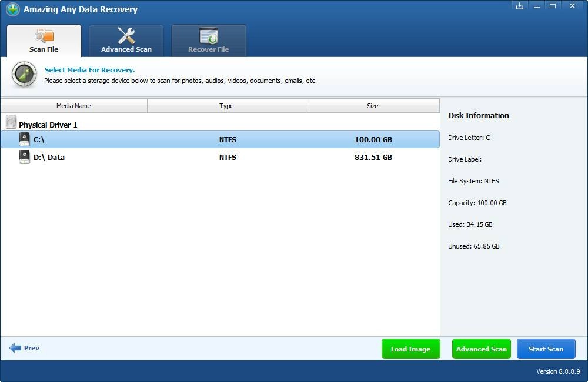This screenshot has width=588, height=382.
Task: Click the blue Prev arrow icon
Action: [x=15, y=348]
